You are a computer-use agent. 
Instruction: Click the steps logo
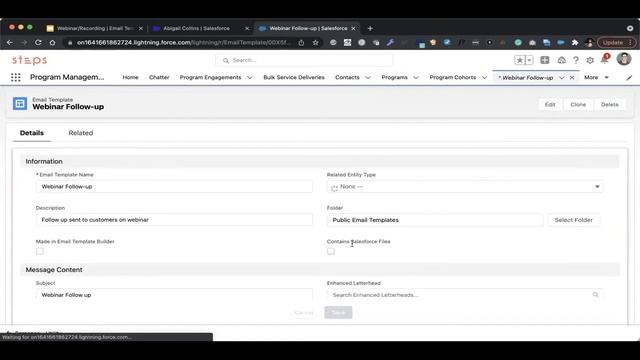pos(29,60)
